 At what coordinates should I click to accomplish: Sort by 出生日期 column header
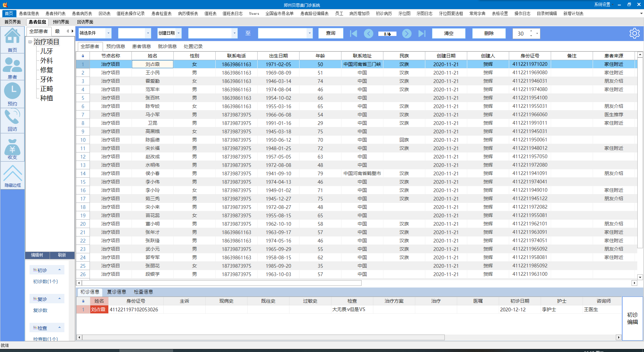[x=278, y=56]
